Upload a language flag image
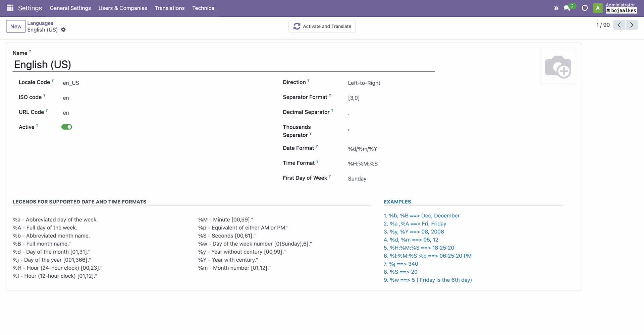The height and width of the screenshot is (335, 644). (x=558, y=66)
